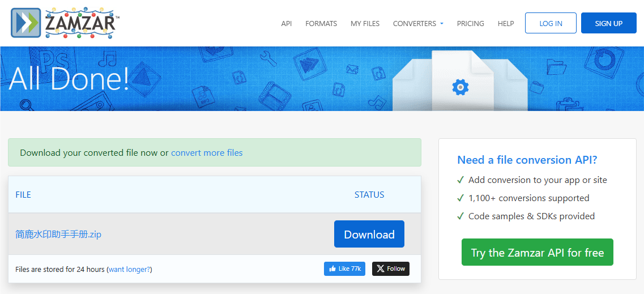Click the Zamzar logo in header
644x294 pixels.
[65, 23]
